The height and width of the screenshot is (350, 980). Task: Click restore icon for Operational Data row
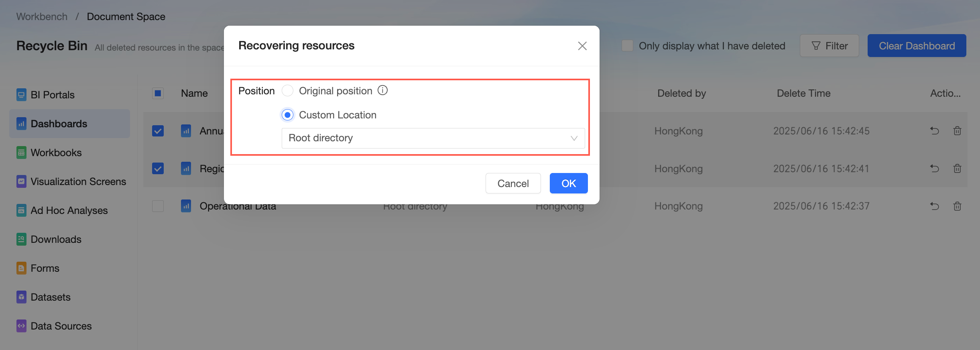[934, 206]
